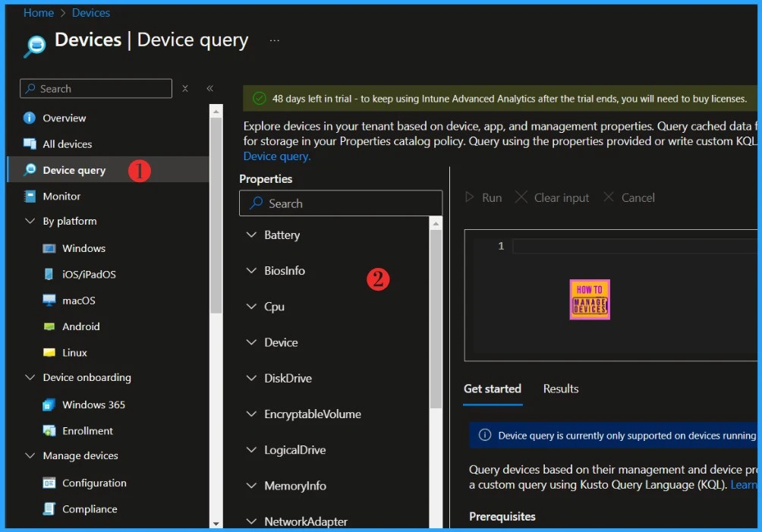Expand the MemoryInfo properties
The height and width of the screenshot is (532, 762).
(251, 486)
